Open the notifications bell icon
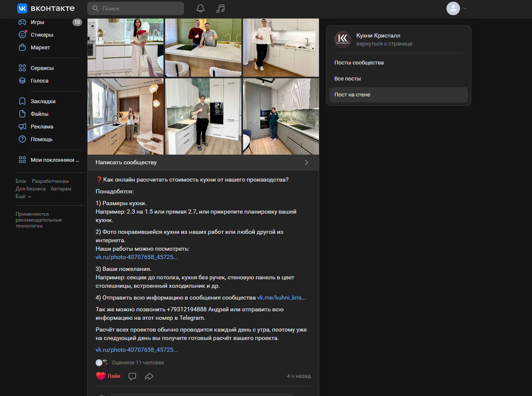 tap(201, 8)
